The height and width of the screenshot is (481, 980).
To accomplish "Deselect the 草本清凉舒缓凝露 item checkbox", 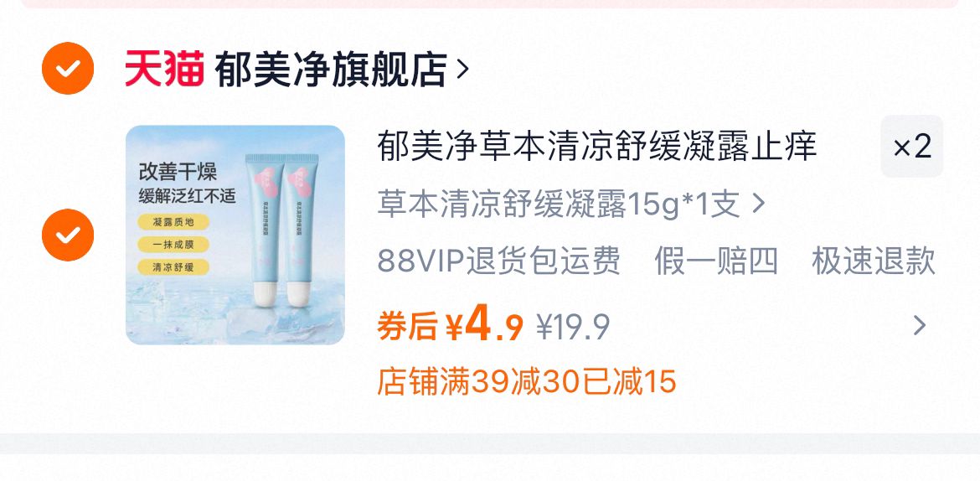I will pos(68,235).
